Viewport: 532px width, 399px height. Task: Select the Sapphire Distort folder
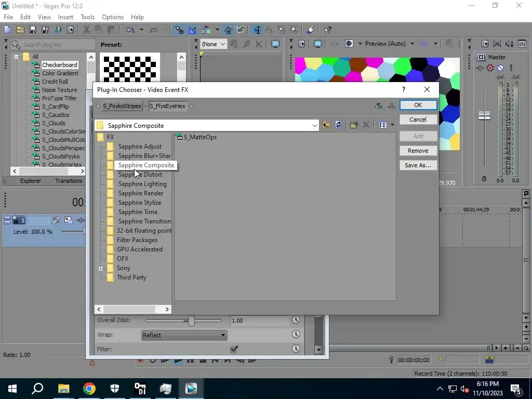(140, 175)
